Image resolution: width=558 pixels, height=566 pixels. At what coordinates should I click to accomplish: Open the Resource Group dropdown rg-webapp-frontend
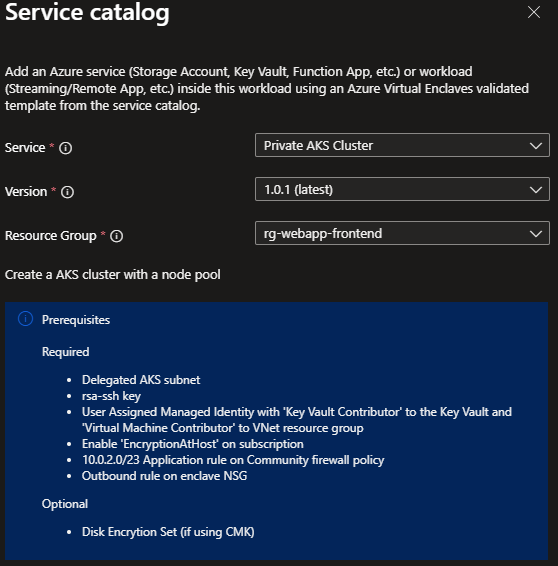pyautogui.click(x=402, y=233)
